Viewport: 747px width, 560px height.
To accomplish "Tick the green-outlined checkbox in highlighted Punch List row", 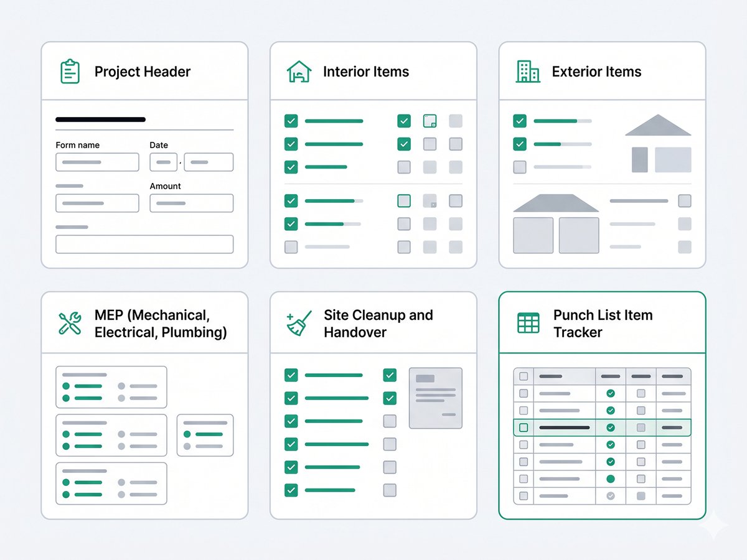I will click(524, 427).
